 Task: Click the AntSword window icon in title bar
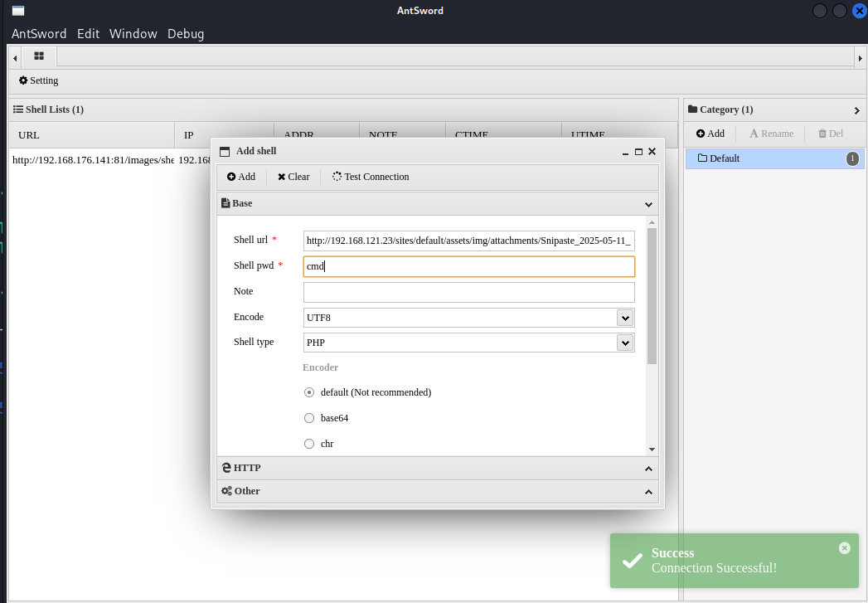click(x=18, y=11)
